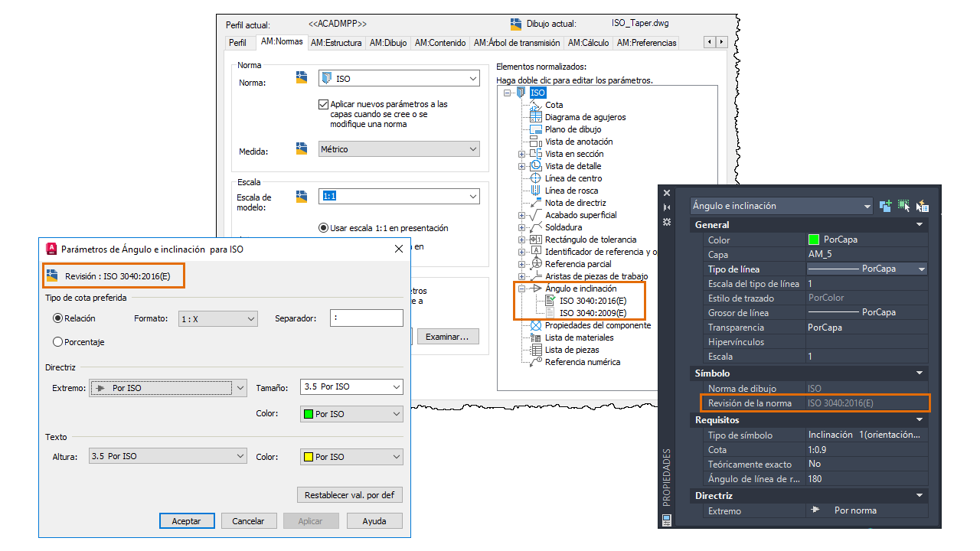Select the Referencia parcial icon
Viewport: 980px width, 551px height.
click(536, 264)
